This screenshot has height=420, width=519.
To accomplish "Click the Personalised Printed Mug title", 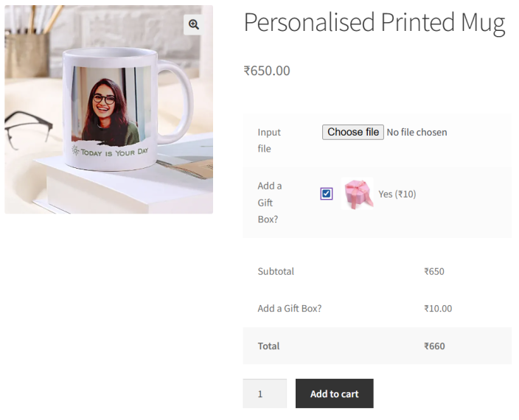I will (375, 23).
